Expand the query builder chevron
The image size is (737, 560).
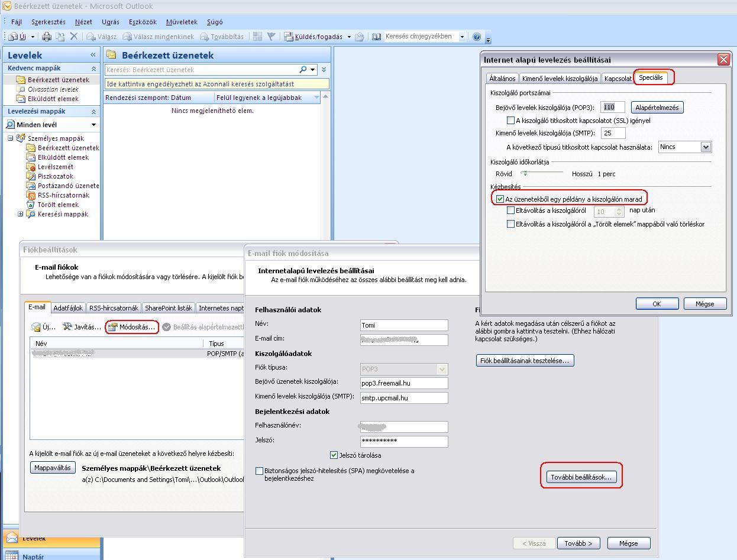324,70
